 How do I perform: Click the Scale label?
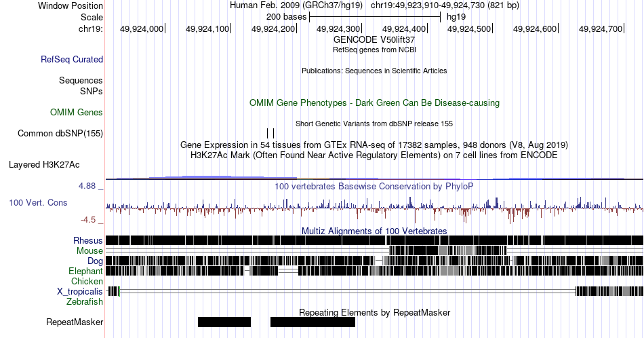(92, 17)
